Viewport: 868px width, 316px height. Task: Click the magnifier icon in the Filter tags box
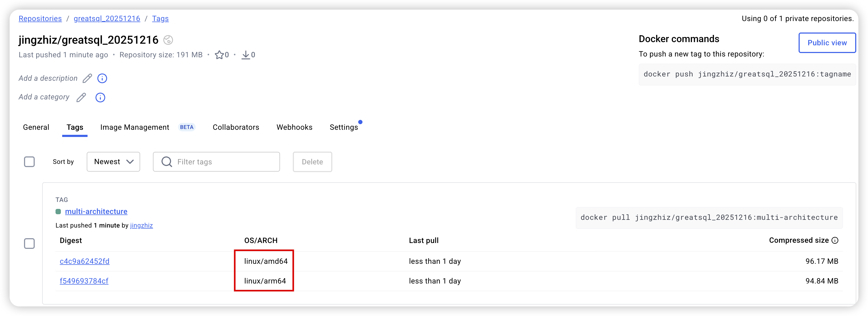pos(167,162)
